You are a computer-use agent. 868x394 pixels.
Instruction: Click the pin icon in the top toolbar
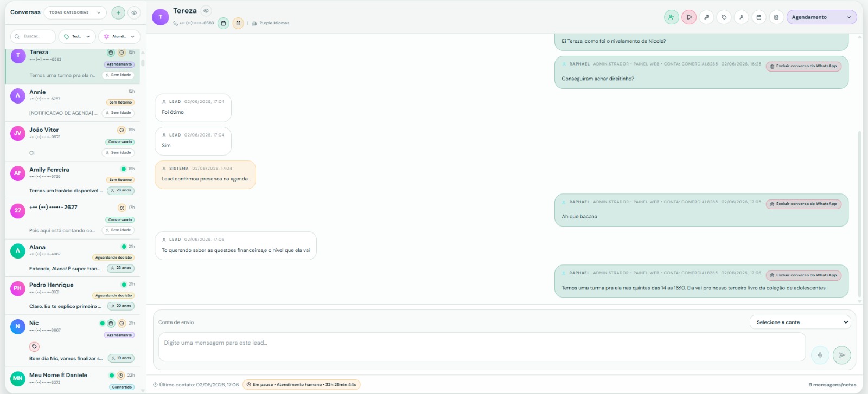coord(706,17)
